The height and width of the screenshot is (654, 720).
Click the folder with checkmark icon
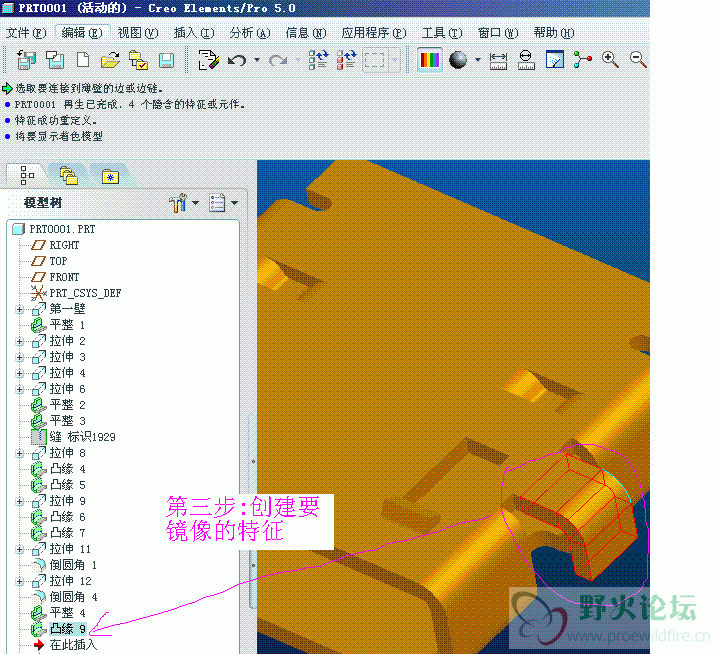click(x=138, y=60)
